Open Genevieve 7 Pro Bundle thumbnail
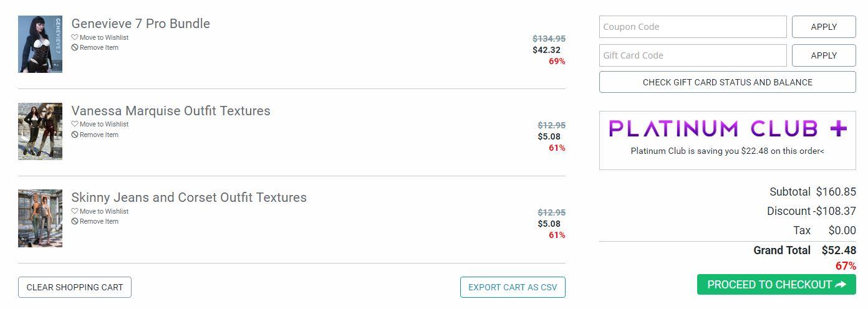Viewport: 868px width, 309px height. [40, 44]
